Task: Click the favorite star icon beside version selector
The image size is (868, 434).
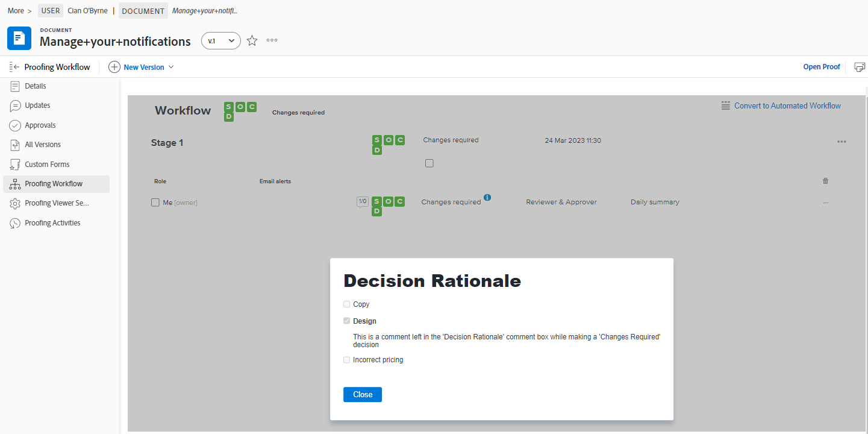Action: (x=252, y=41)
